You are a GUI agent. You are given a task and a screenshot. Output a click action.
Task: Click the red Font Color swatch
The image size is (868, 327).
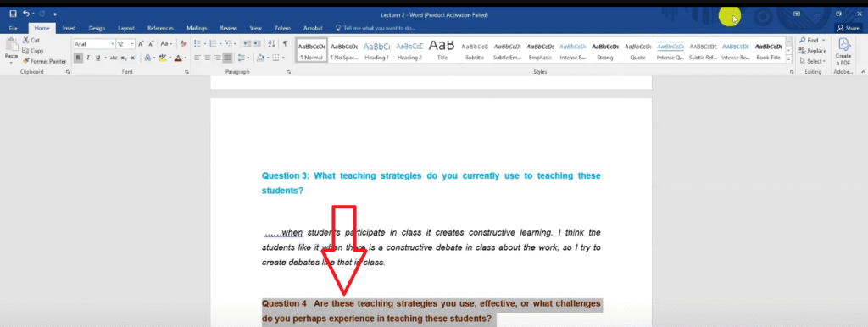(x=178, y=58)
